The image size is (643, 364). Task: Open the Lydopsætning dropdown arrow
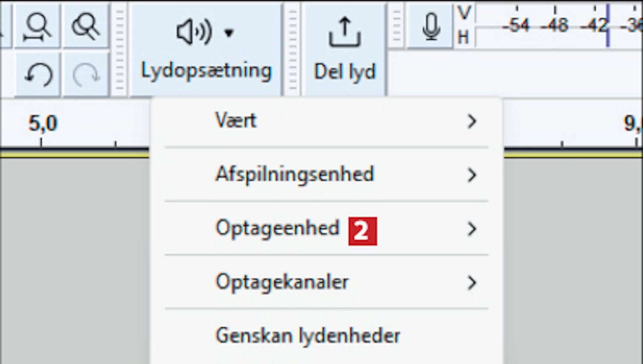(x=229, y=33)
